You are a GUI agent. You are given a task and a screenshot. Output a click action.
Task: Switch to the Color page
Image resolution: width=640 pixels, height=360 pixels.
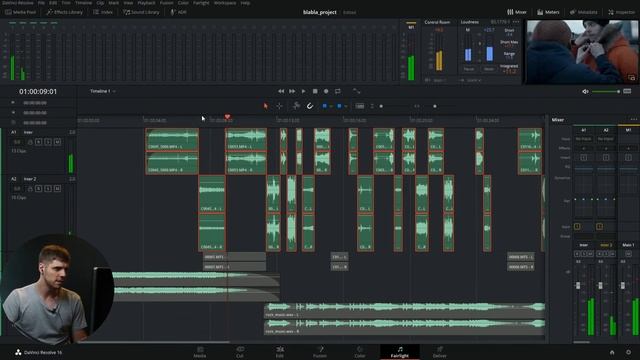click(360, 352)
